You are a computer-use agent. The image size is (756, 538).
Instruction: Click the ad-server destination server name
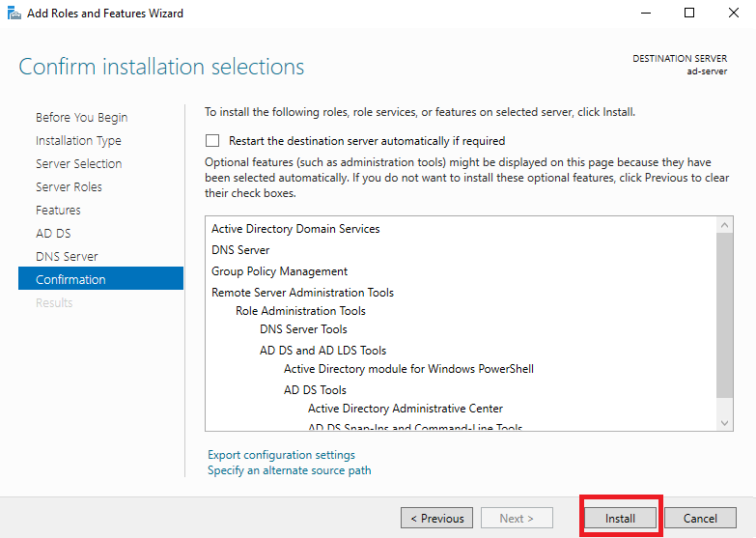[x=707, y=71]
